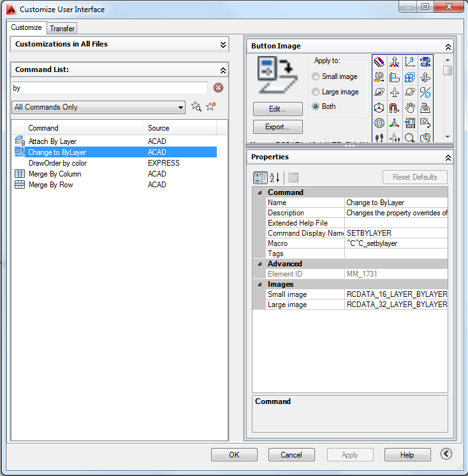The height and width of the screenshot is (476, 468).
Task: Choose the blue 3D scale solid image
Action: pos(425,62)
